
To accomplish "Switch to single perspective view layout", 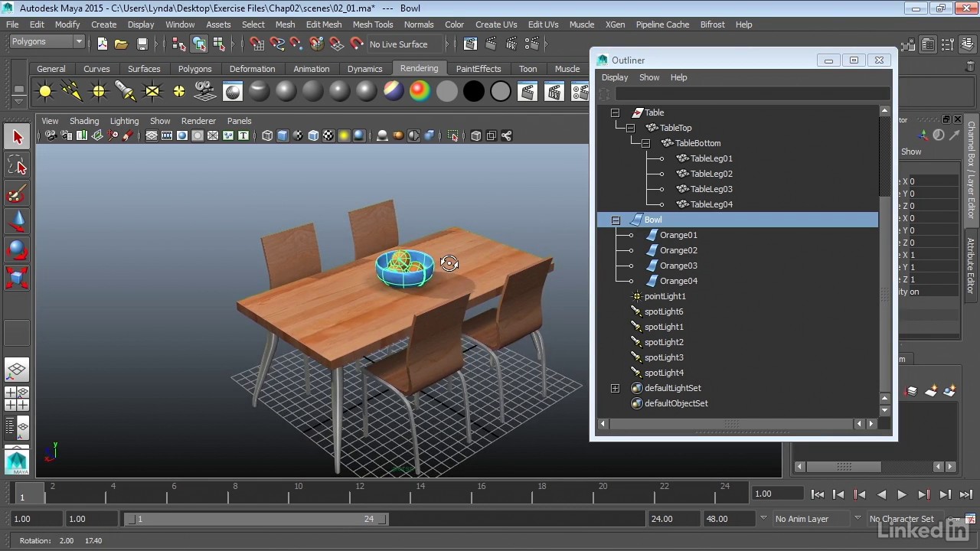I will point(17,370).
